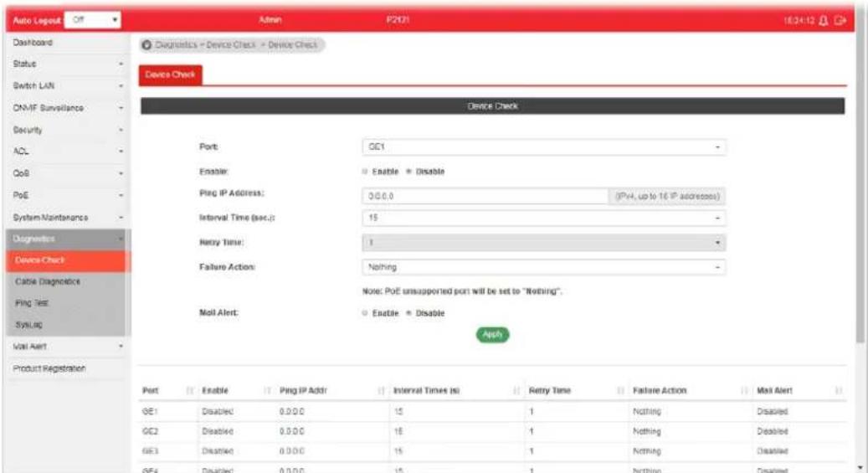This screenshot has width=868, height=473.
Task: Open the Port GE1 dropdown
Action: [x=543, y=147]
